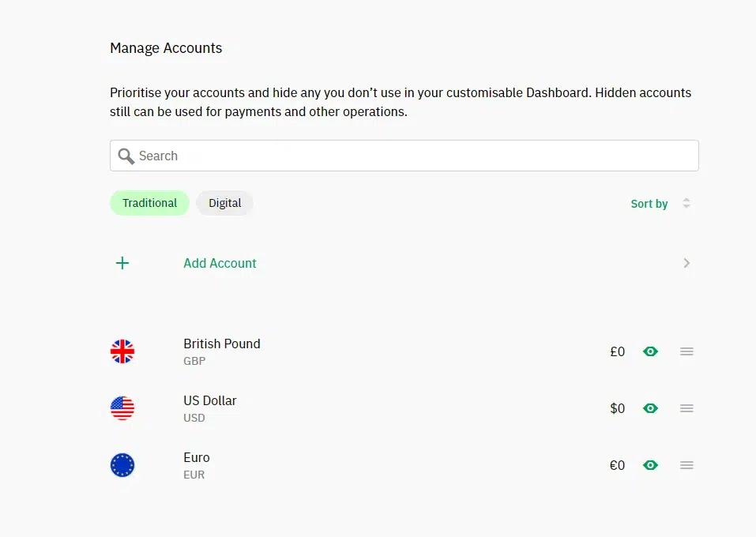Click the European Union flag icon
This screenshot has height=537, width=756.
tap(122, 465)
